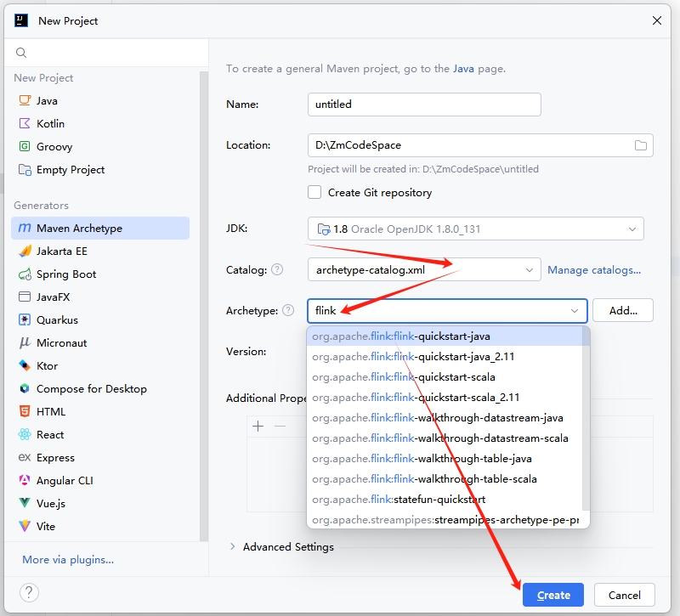Click the Compose for Desktop icon

click(25, 389)
